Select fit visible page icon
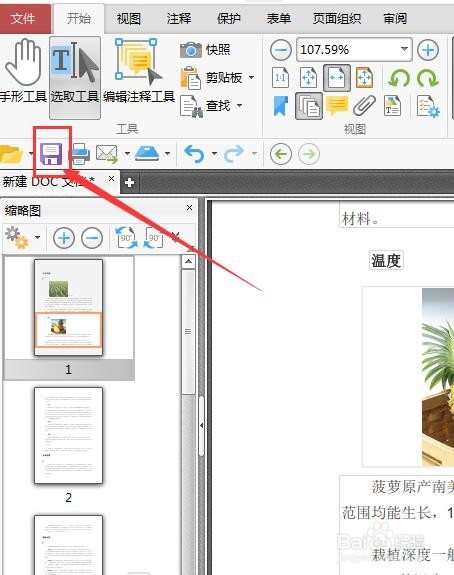This screenshot has width=454, height=575. [364, 78]
